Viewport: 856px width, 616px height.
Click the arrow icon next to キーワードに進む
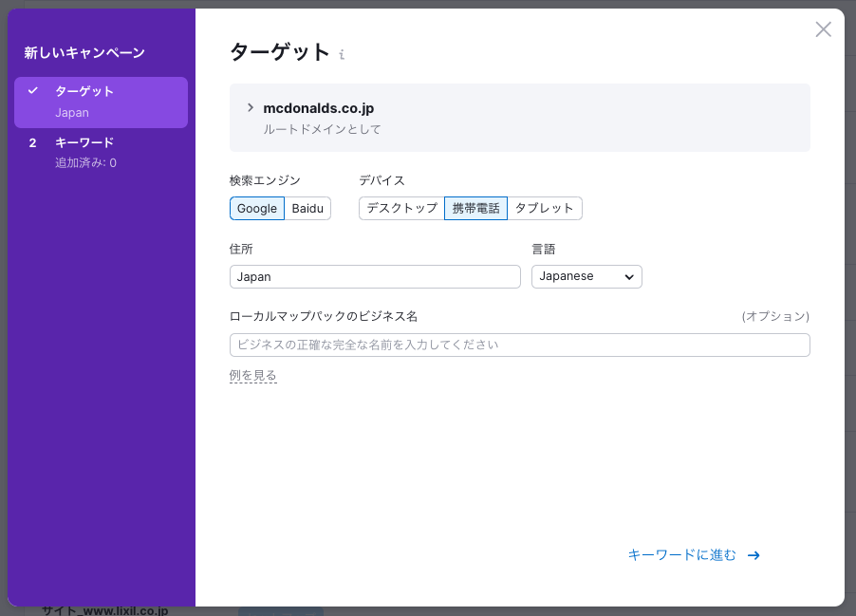(x=754, y=555)
